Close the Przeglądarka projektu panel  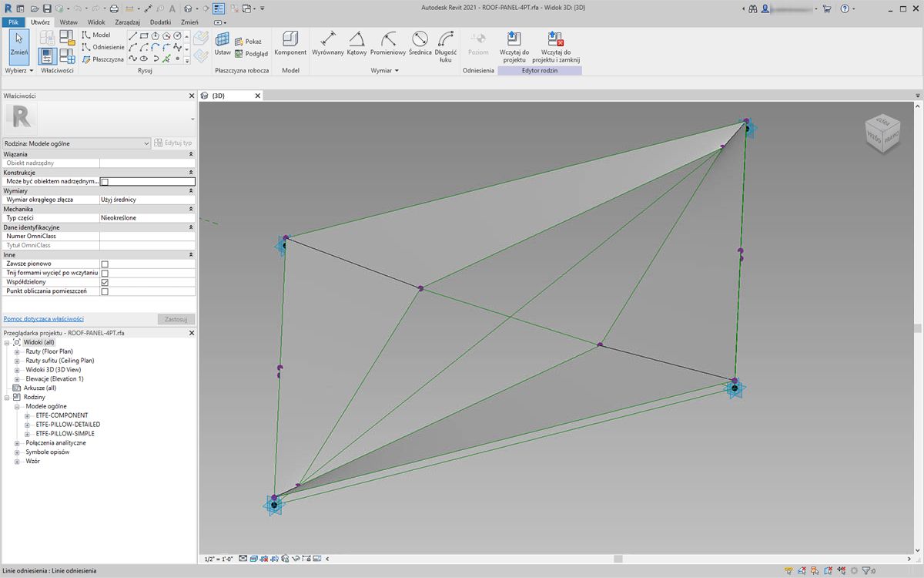click(x=192, y=333)
